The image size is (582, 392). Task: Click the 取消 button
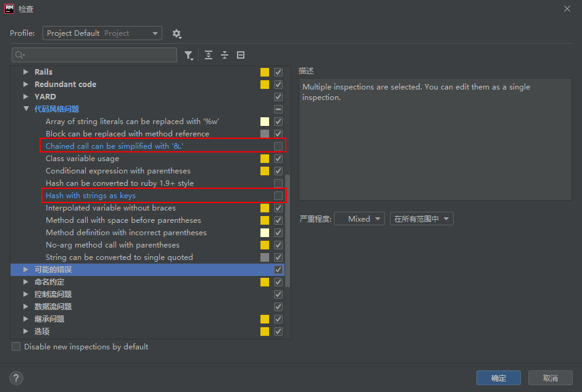[550, 378]
